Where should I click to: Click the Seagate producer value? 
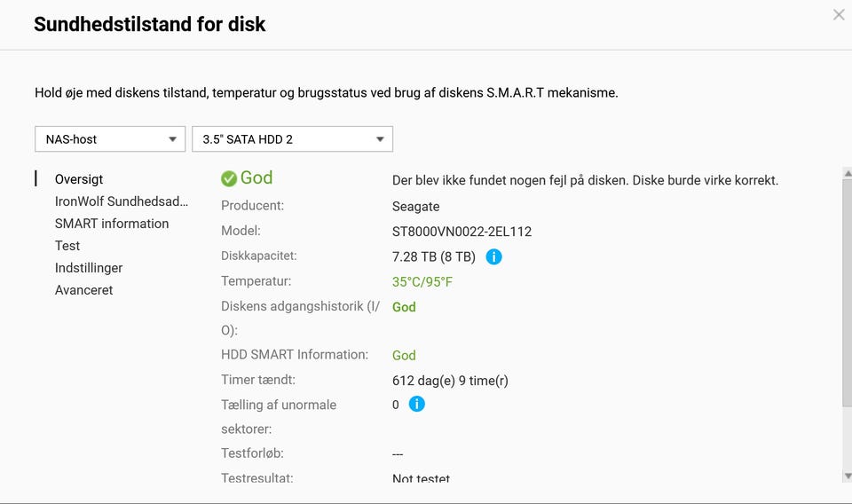pyautogui.click(x=415, y=206)
